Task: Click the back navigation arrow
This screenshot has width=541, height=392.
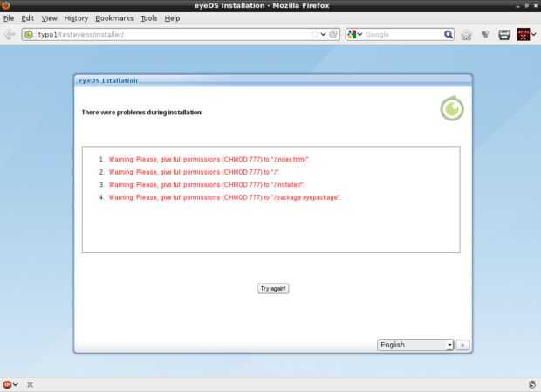Action: tap(10, 34)
